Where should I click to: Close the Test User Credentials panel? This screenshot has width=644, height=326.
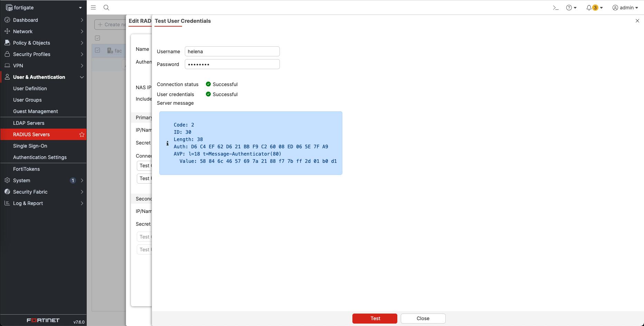tap(637, 21)
